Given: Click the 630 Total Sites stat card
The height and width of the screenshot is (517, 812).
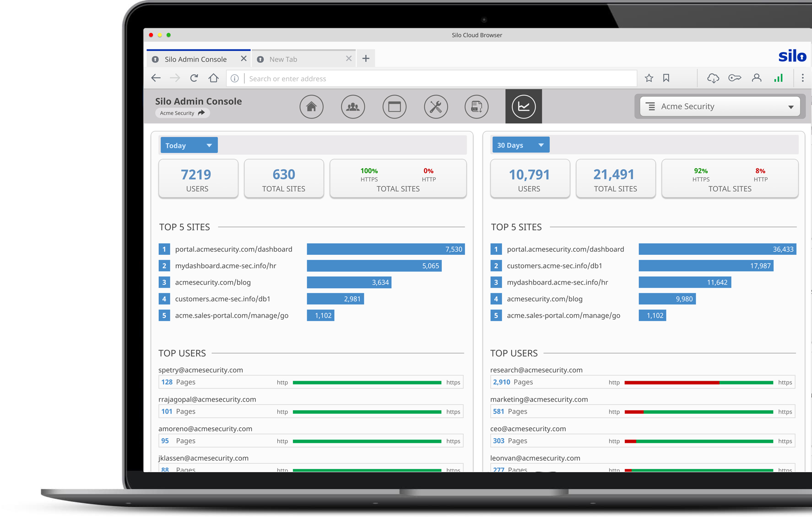Looking at the screenshot, I should point(284,179).
